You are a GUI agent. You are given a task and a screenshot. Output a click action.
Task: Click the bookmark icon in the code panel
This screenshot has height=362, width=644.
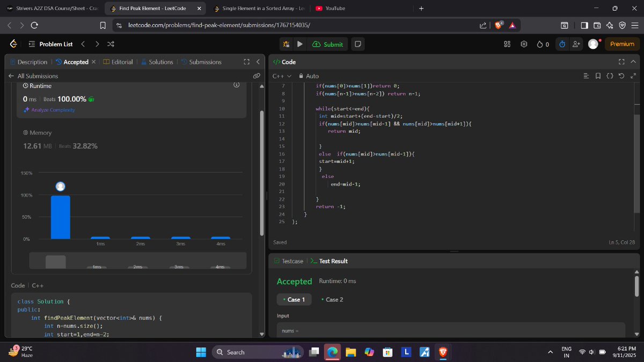tap(598, 76)
